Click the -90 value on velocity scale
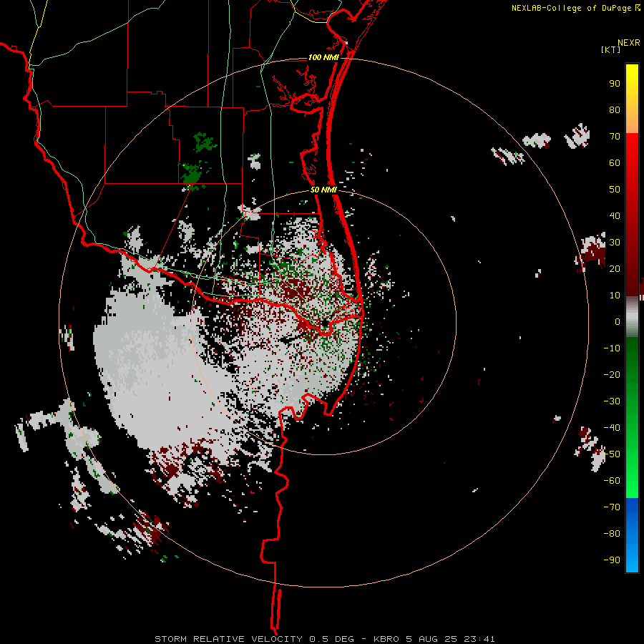Image resolution: width=644 pixels, height=644 pixels. pos(612,560)
